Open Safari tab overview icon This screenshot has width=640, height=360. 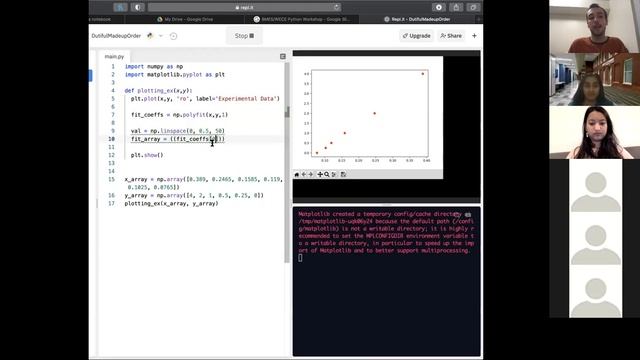pos(473,7)
